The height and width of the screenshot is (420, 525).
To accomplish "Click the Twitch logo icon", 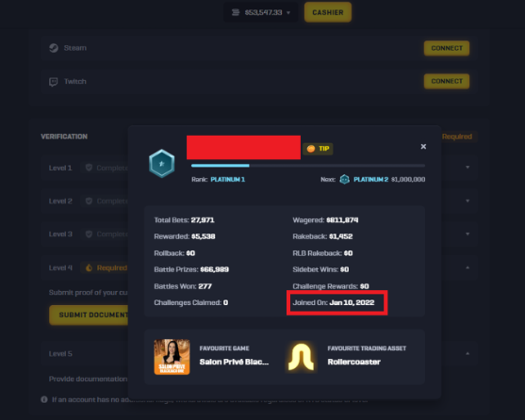I will [53, 82].
